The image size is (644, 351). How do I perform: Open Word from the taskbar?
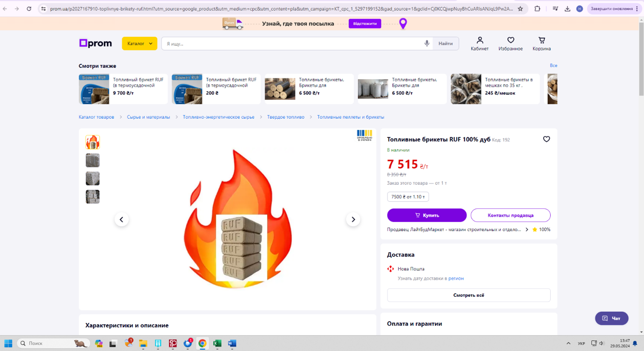coord(232,343)
